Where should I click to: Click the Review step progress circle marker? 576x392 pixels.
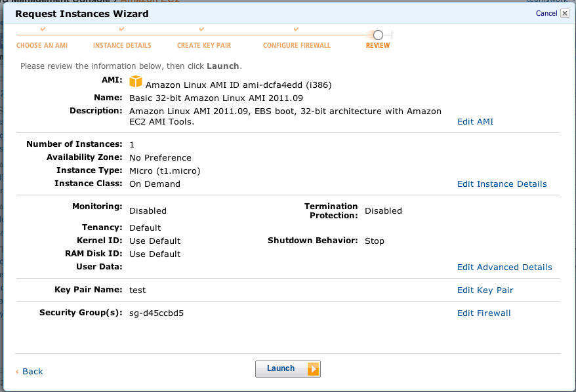click(x=378, y=35)
